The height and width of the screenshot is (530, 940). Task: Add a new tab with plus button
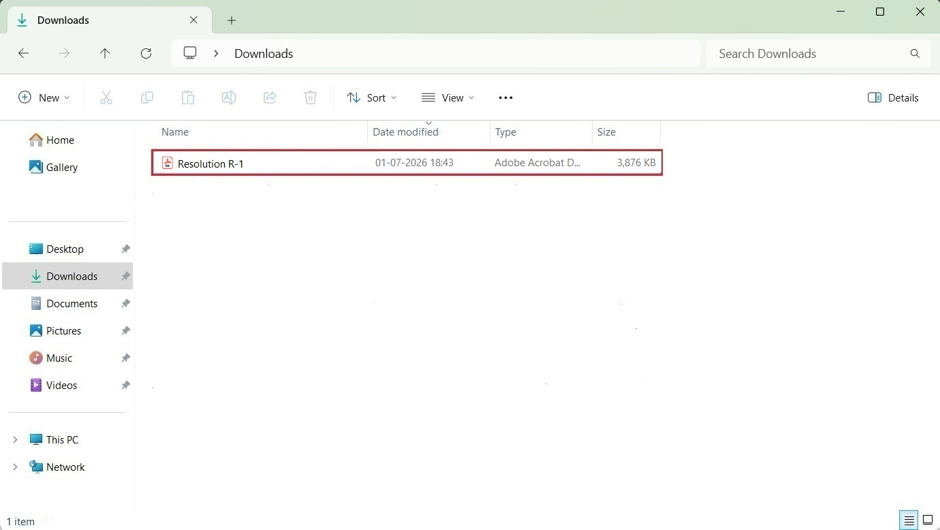click(231, 20)
